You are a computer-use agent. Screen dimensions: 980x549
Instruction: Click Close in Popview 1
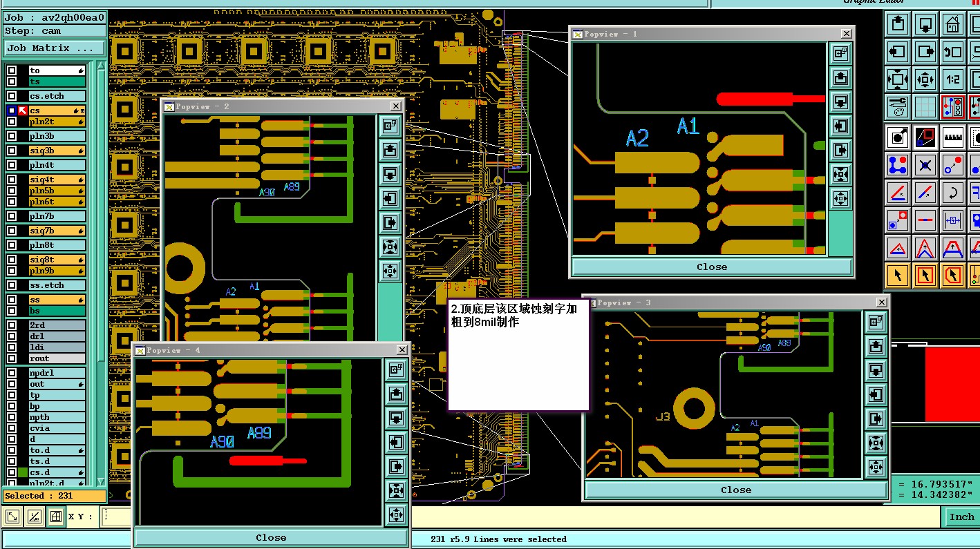[x=712, y=267]
